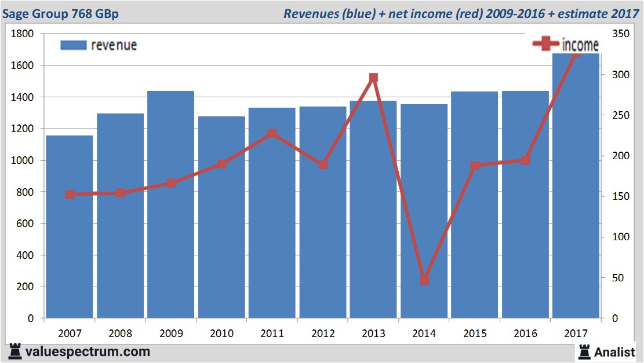Select the 2011 revenue bar
This screenshot has height=363, width=644.
(272, 213)
